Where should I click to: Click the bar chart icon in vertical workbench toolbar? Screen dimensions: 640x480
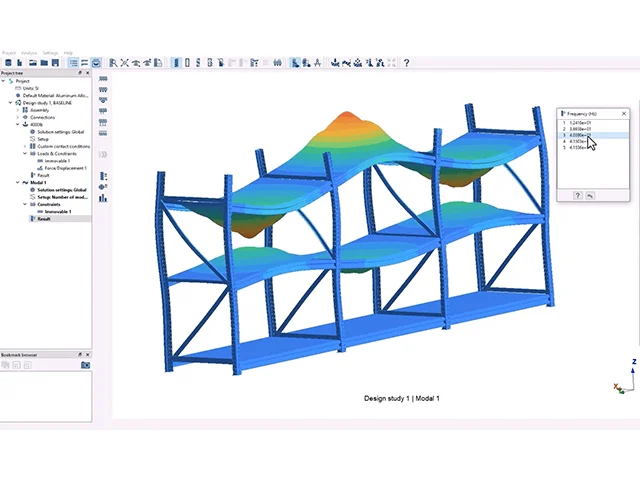pos(103,198)
